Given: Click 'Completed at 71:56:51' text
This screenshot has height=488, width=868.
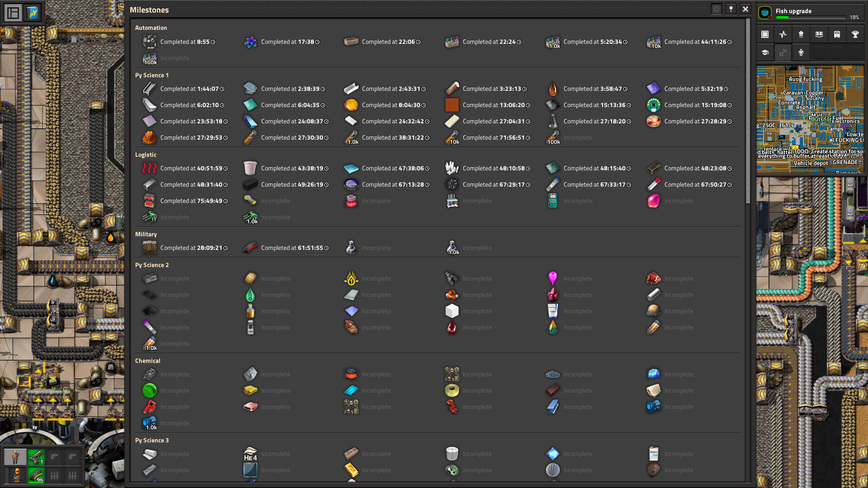Looking at the screenshot, I should [494, 137].
